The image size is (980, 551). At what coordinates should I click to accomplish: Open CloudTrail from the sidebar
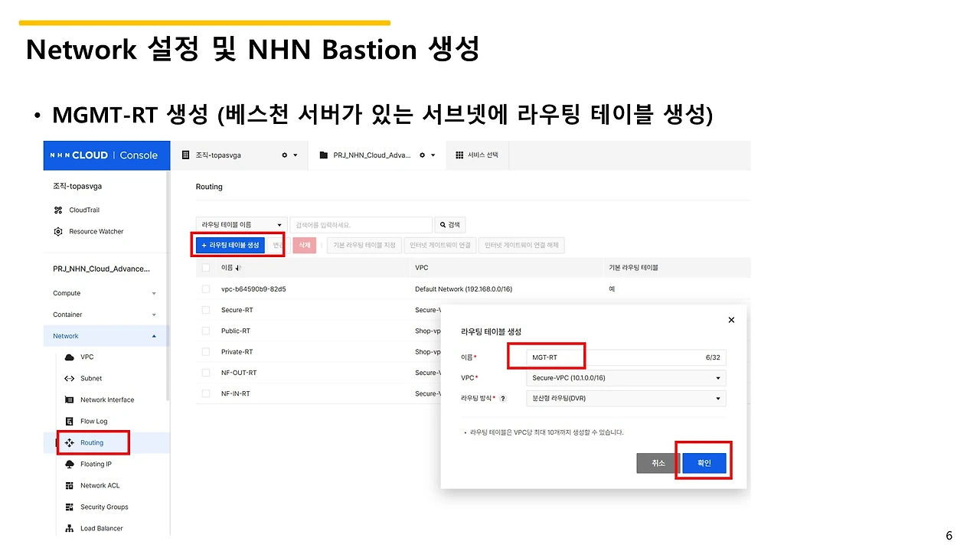[83, 210]
